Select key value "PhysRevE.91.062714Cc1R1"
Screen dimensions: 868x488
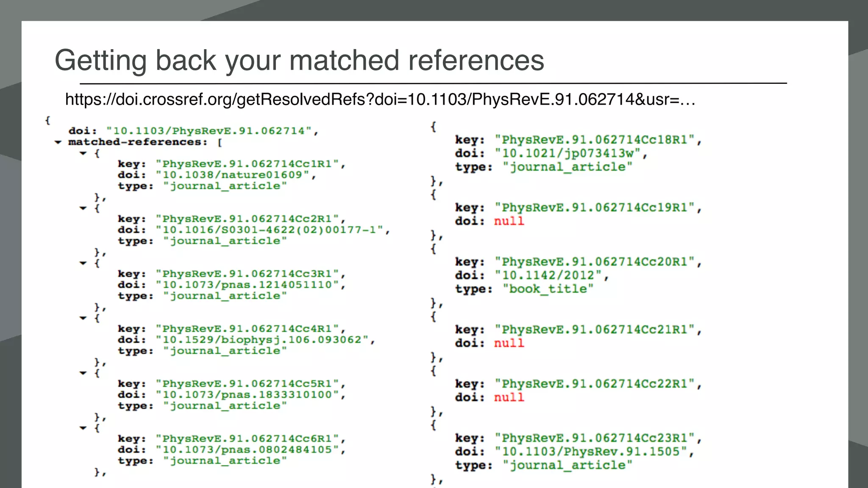tap(248, 164)
